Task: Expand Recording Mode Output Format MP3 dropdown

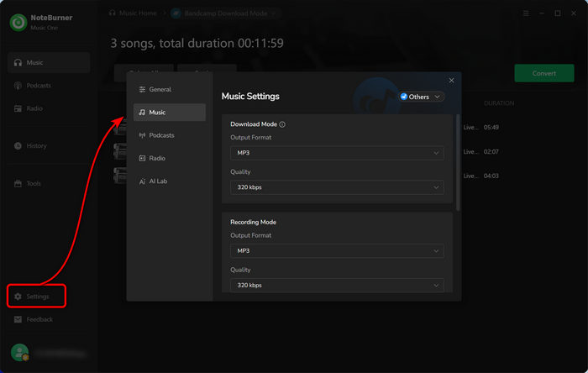Action: tap(337, 251)
